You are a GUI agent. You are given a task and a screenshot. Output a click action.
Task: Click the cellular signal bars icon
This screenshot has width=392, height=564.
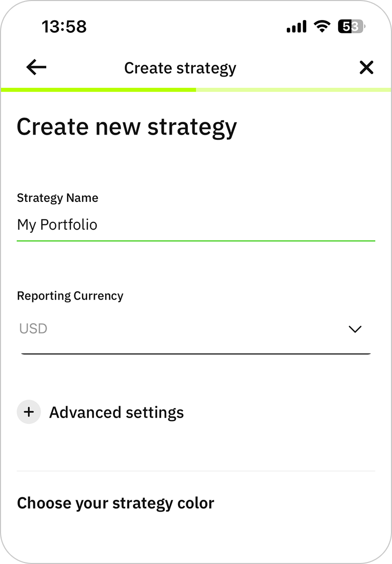coord(297,26)
